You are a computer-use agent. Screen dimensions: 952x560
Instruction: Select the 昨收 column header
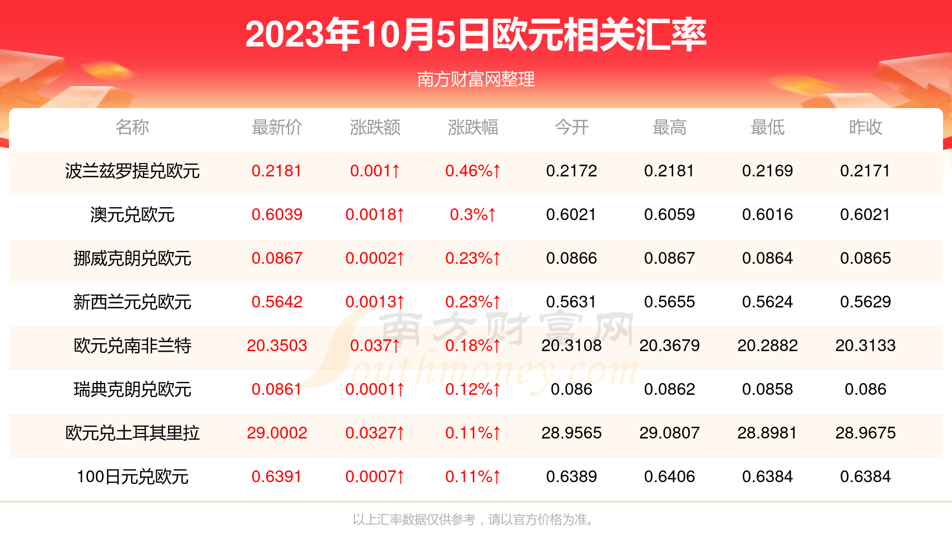865,128
